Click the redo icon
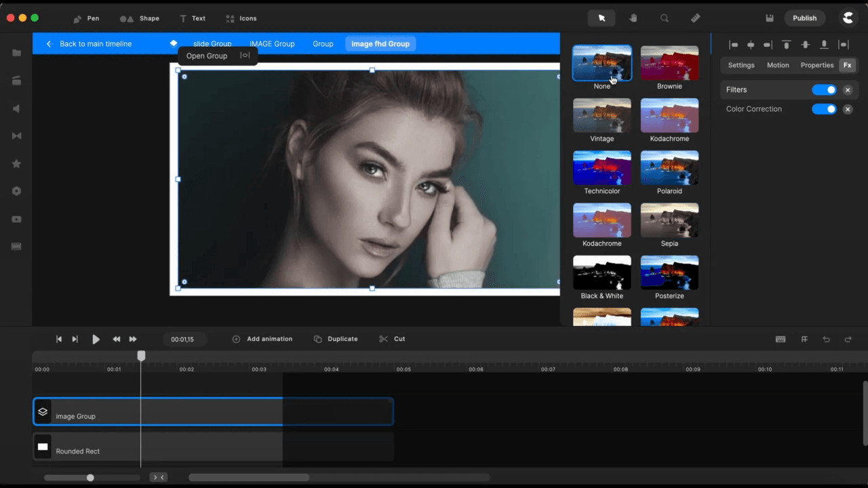The width and height of the screenshot is (868, 488). (848, 339)
